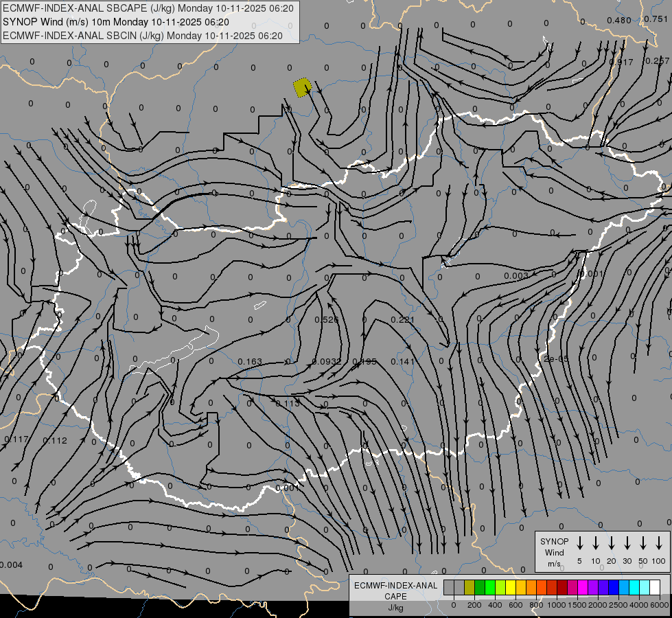The width and height of the screenshot is (672, 618).
Task: Click the 800 tick label on CAPE scale
Action: (537, 605)
